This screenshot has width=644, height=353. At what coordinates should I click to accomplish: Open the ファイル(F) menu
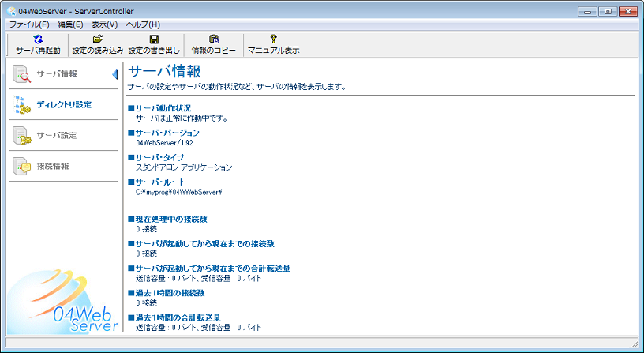click(29, 24)
